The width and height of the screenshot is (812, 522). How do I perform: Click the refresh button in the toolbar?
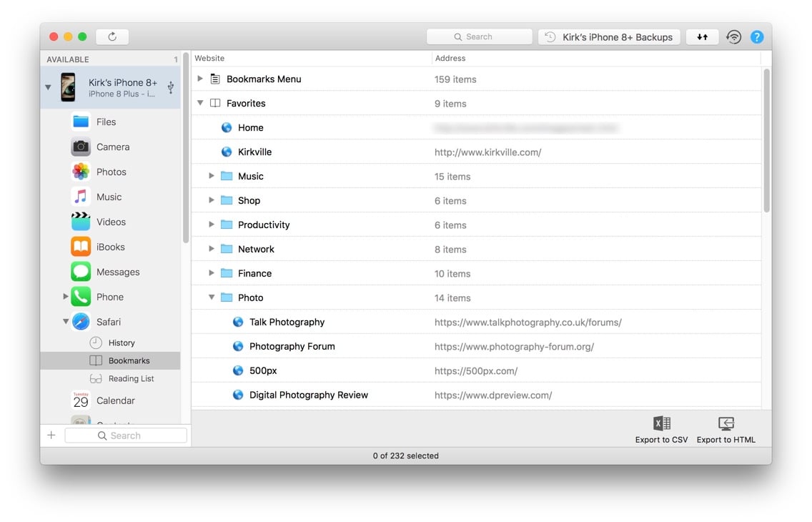pyautogui.click(x=112, y=36)
